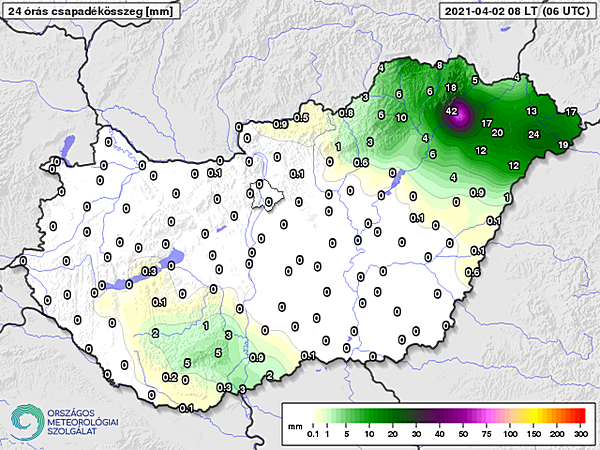600x450 pixels.
Task: Click the mm unit label in legend
Action: click(294, 425)
